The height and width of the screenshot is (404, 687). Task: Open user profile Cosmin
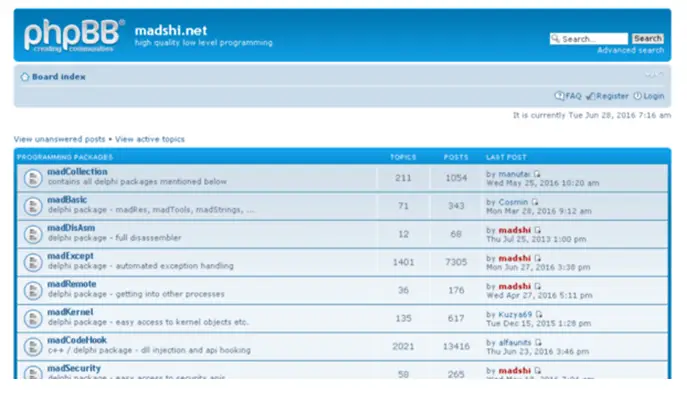[513, 202]
